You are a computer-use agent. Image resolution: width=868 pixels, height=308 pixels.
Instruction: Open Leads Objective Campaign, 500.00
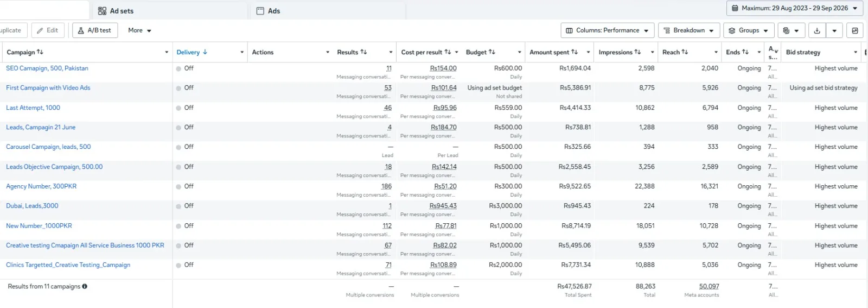click(54, 167)
